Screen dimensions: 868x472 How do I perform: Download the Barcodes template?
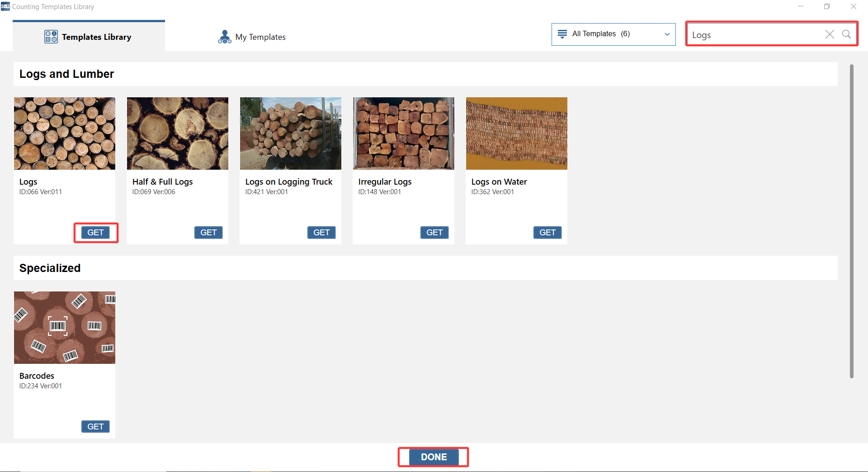[x=95, y=427]
